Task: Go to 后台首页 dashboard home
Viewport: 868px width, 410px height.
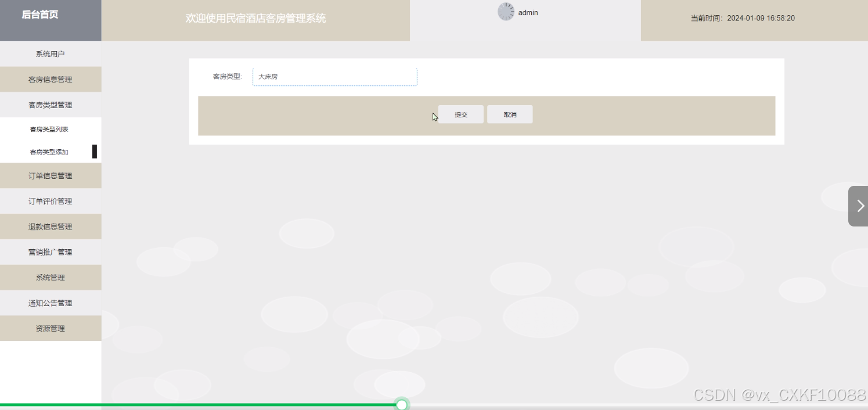Action: [40, 15]
